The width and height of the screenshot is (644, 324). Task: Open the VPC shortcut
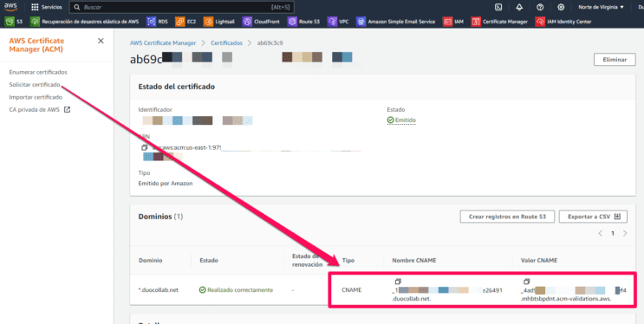[338, 22]
